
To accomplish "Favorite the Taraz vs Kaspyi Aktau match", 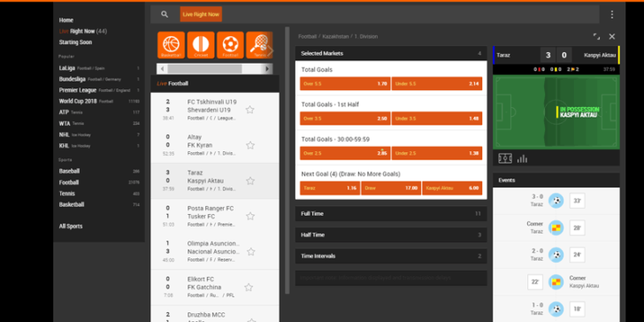I will [250, 180].
